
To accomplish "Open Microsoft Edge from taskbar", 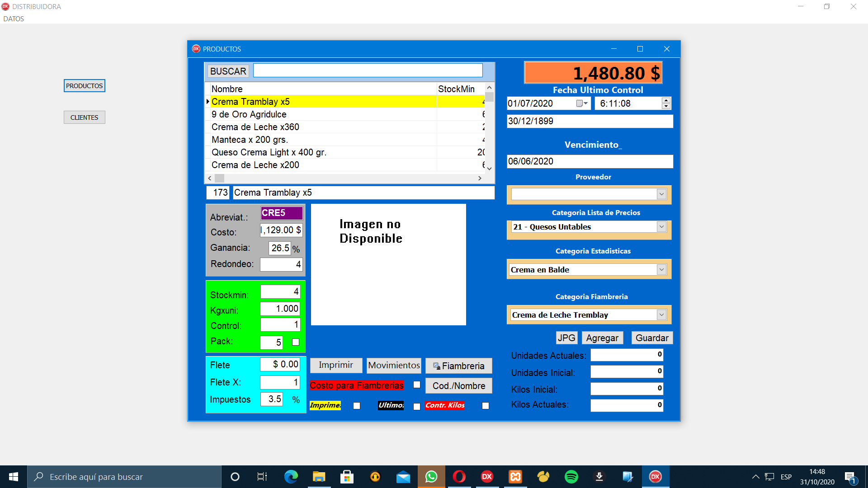I will [291, 477].
